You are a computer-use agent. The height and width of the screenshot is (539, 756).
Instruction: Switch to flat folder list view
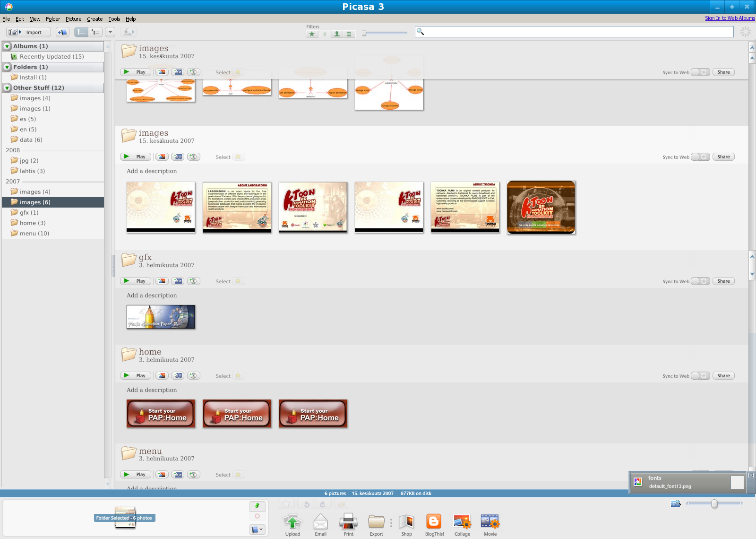pos(81,32)
